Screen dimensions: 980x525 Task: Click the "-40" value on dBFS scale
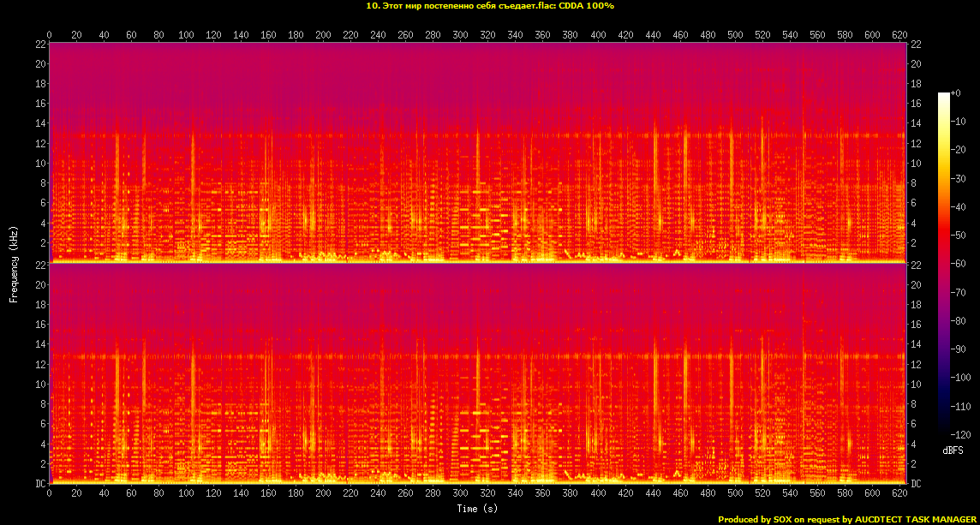tap(958, 206)
